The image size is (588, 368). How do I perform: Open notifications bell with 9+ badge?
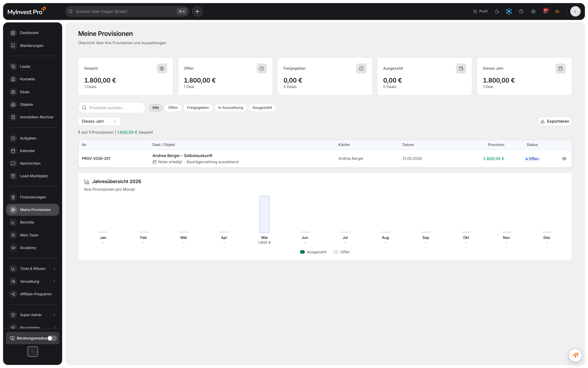(x=545, y=11)
